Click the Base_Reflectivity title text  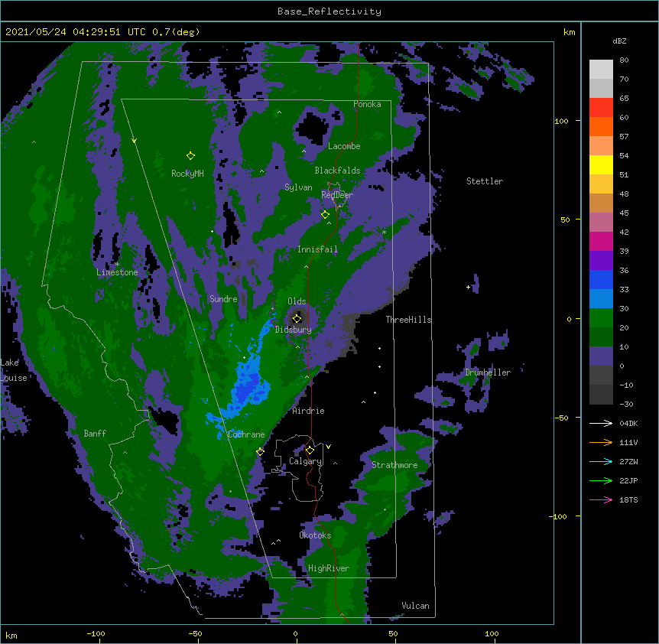click(329, 11)
